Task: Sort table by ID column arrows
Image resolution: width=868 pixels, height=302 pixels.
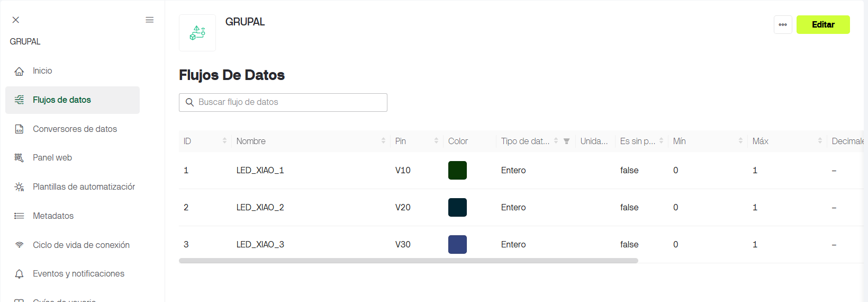Action: (224, 140)
